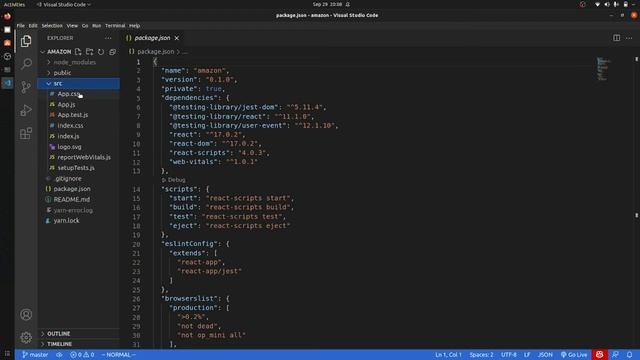Open setupTests.js file
The image size is (640, 360).
[76, 168]
